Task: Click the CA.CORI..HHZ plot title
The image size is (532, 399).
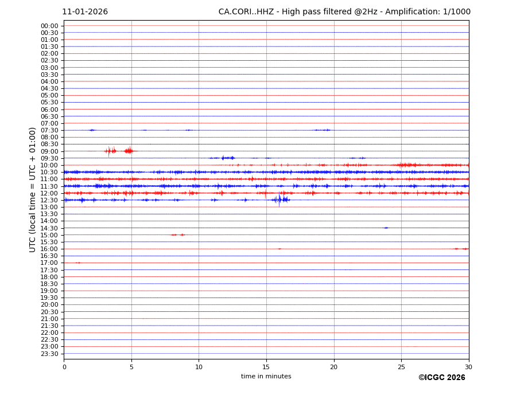Action: 344,12
